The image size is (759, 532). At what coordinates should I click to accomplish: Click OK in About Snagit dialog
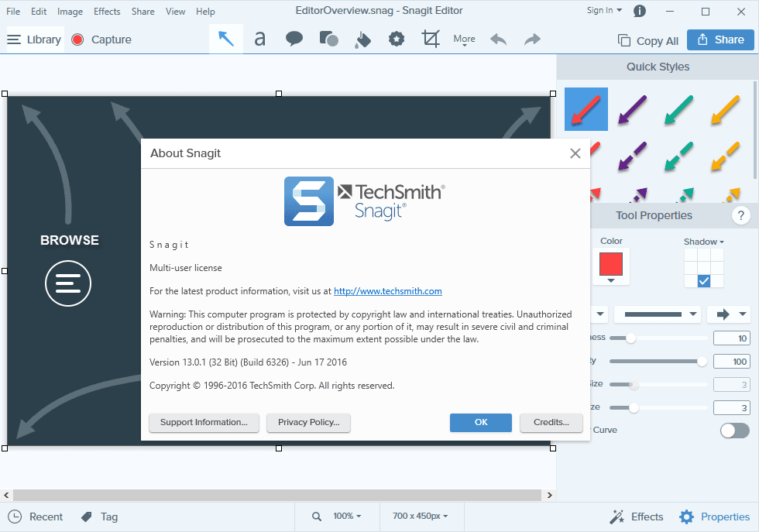pyautogui.click(x=481, y=422)
